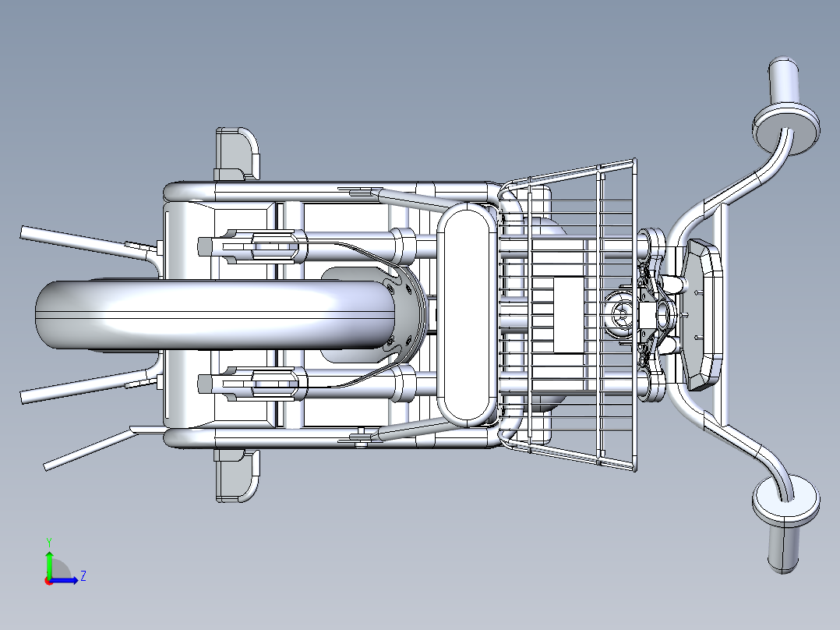Viewport: 840px width, 630px height.
Task: Click the blue Z axis arrow of triad
Action: [64, 580]
